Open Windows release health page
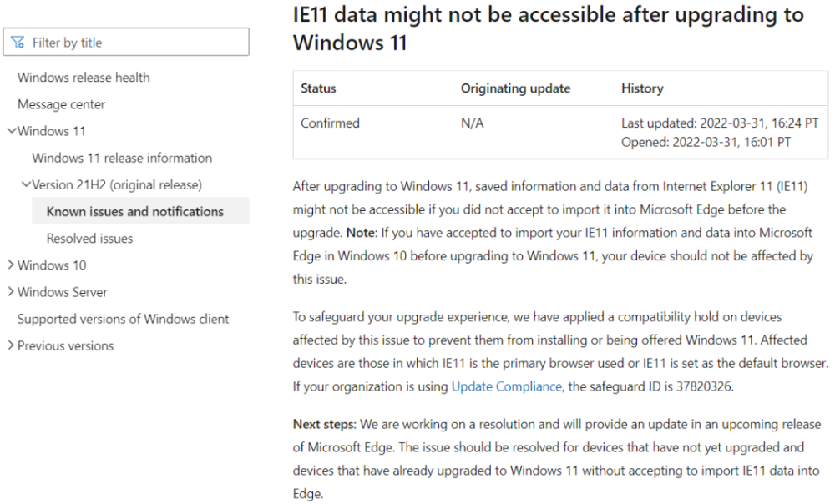 pos(83,78)
